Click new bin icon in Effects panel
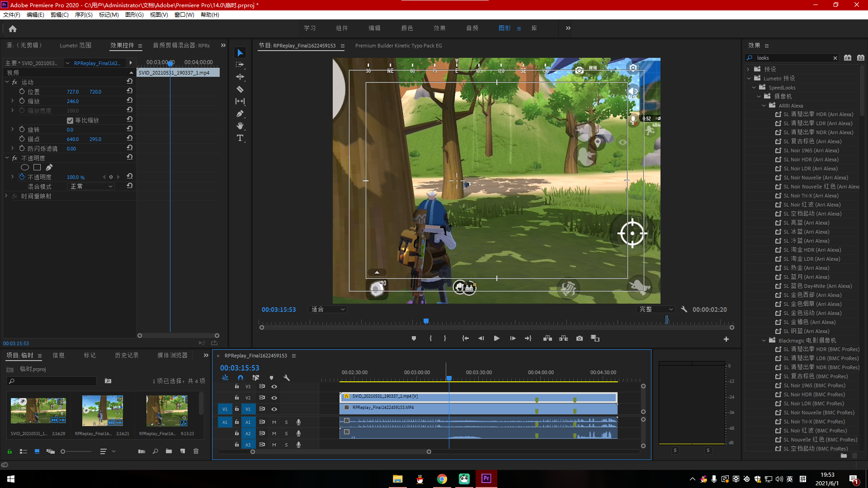 (844, 456)
